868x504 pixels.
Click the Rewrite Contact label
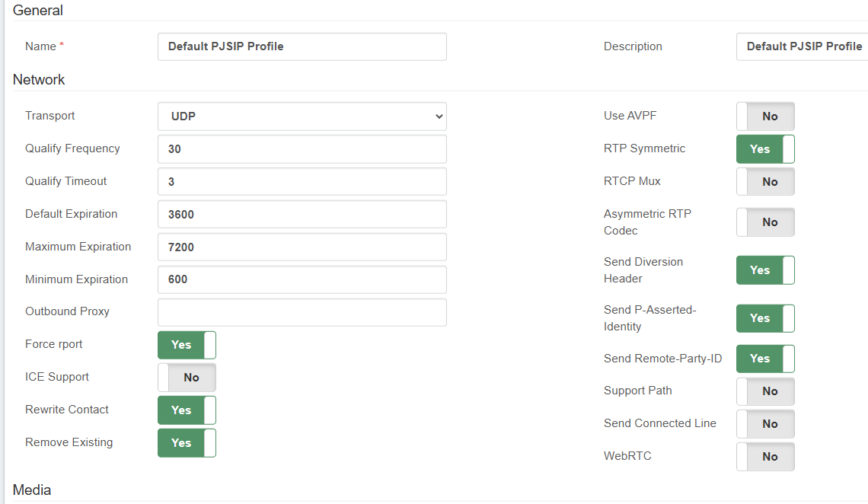tap(66, 410)
